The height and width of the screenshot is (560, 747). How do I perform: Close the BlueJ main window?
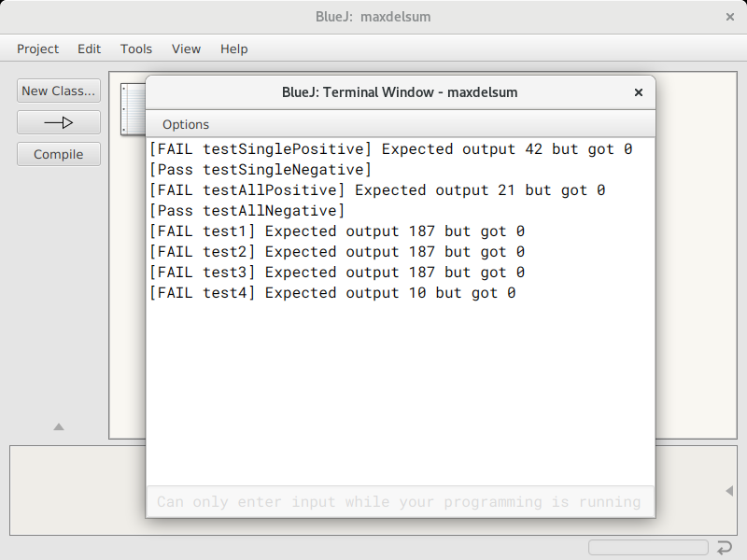[x=730, y=17]
